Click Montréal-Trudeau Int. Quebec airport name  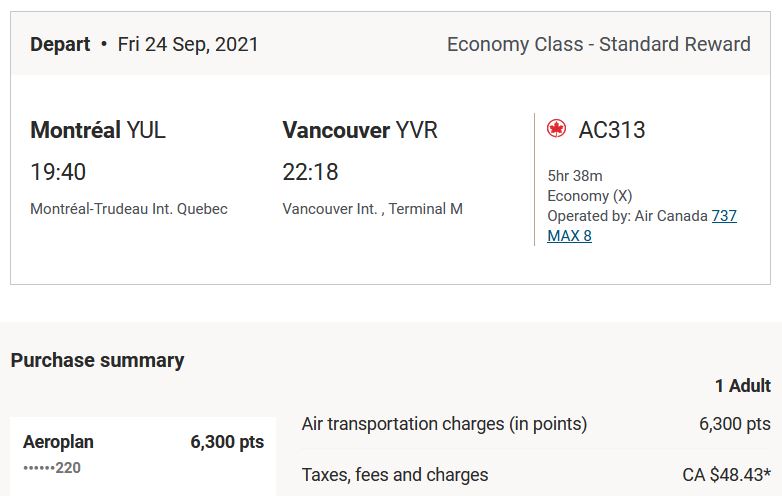tap(129, 209)
